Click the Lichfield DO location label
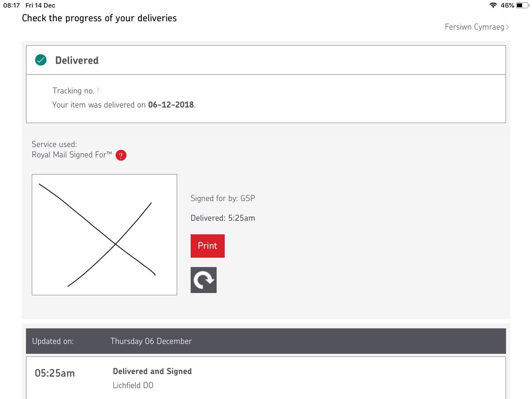This screenshot has width=532, height=399. (133, 385)
